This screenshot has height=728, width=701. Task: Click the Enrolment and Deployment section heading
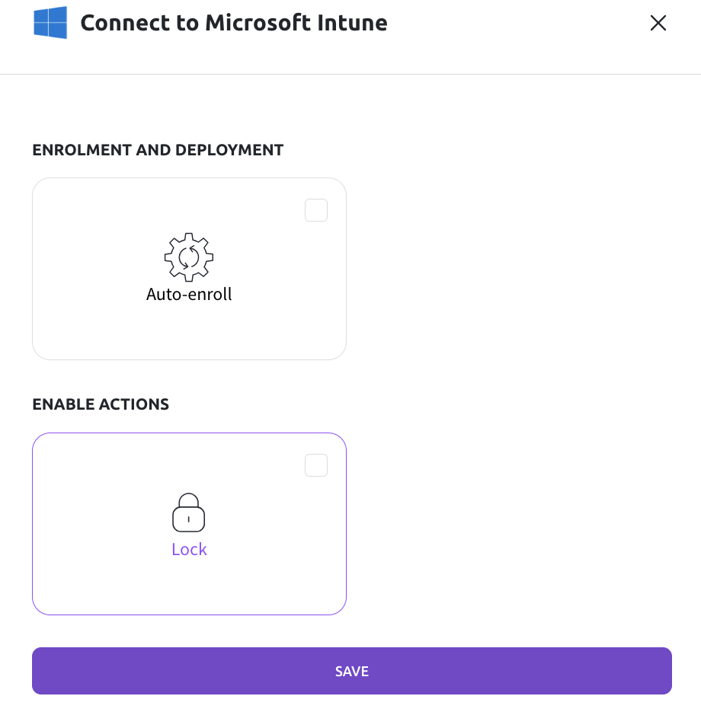pyautogui.click(x=158, y=150)
